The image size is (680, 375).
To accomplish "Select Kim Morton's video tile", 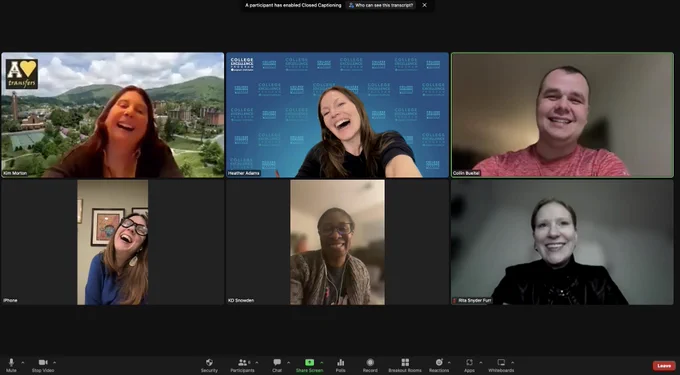I will pos(113,115).
